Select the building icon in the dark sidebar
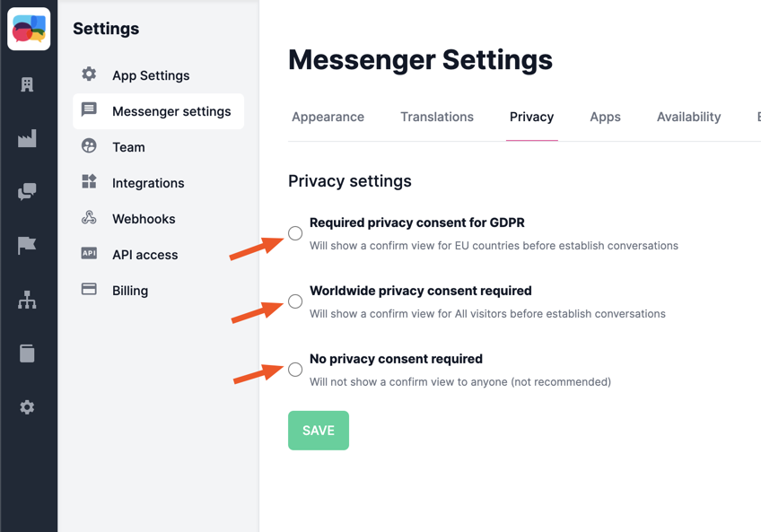The height and width of the screenshot is (532, 761). tap(27, 84)
